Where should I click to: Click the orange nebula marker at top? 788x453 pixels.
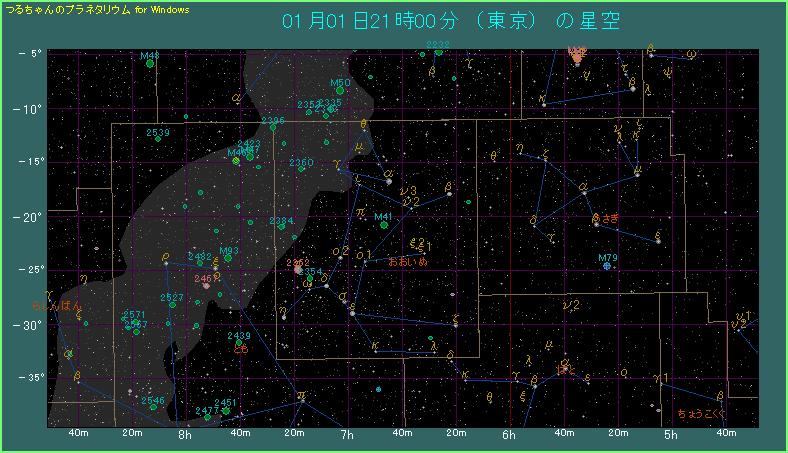pos(577,55)
